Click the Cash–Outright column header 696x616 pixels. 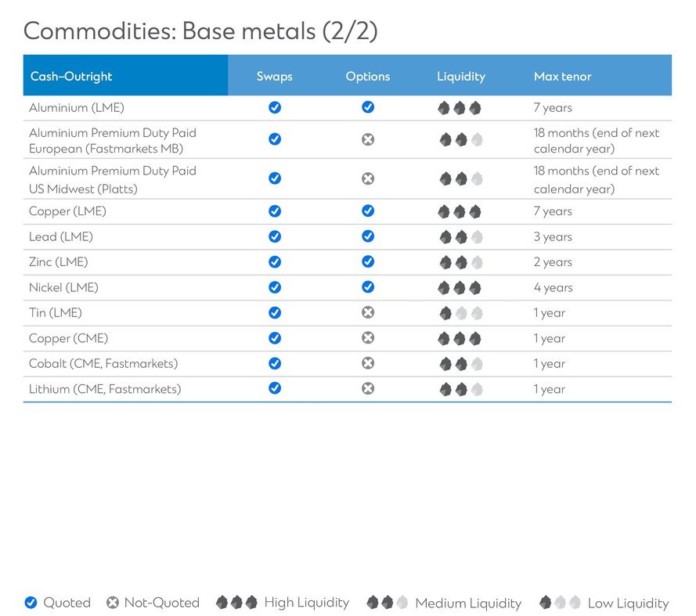71,76
